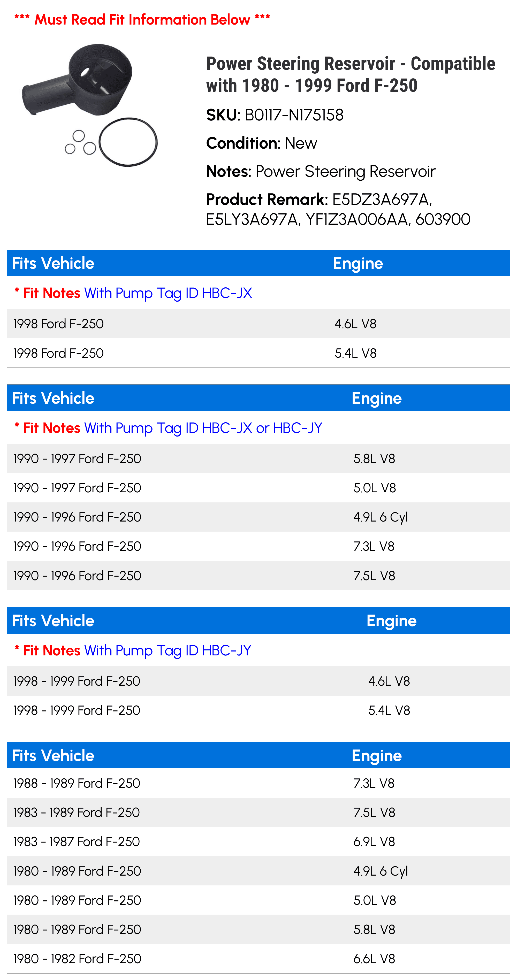Select 1990 - 1996 Ford F-250 7.5L V8 row
The height and width of the screenshot is (980, 517).
[258, 576]
